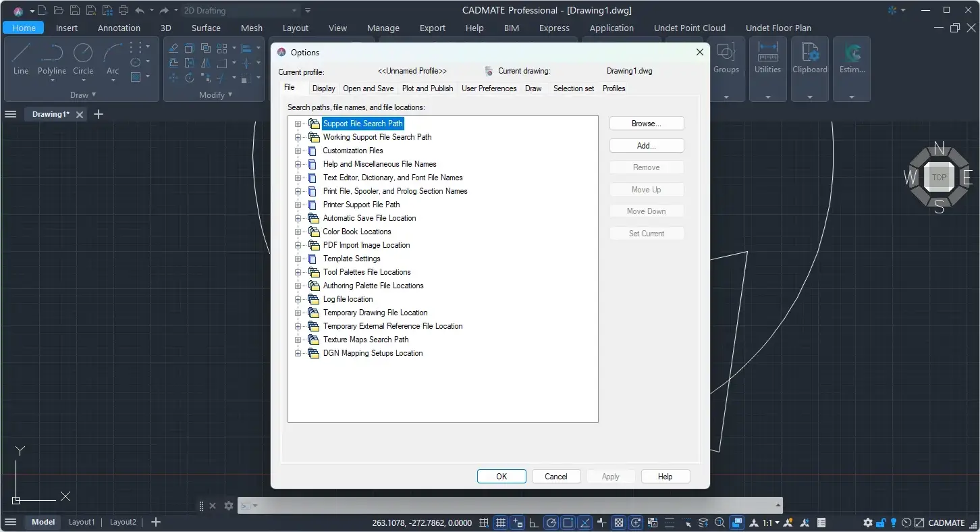
Task: Switch to the Display tab in Options
Action: 324,88
